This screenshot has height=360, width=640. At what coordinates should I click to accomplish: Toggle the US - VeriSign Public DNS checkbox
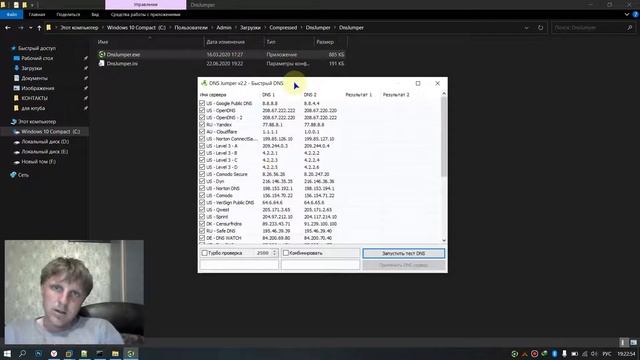point(202,202)
